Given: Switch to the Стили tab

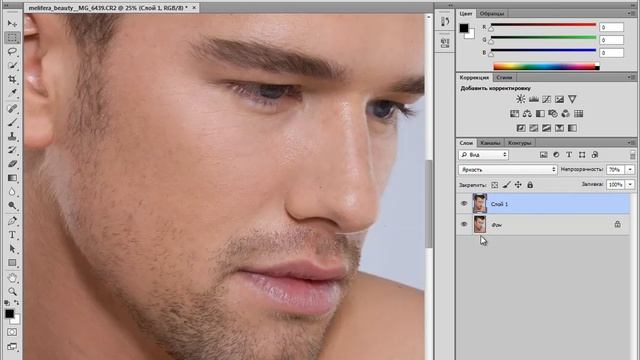Looking at the screenshot, I should [504, 77].
